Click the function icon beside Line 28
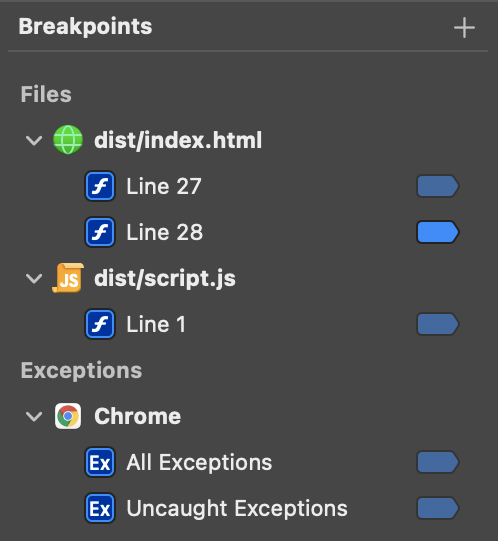Viewport: 498px width, 541px height. coord(100,232)
